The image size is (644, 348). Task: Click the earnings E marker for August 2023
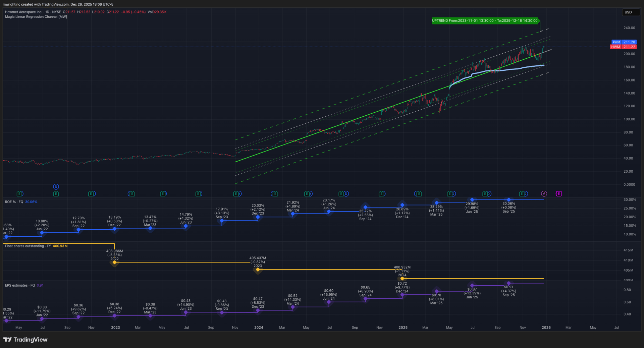[199, 194]
